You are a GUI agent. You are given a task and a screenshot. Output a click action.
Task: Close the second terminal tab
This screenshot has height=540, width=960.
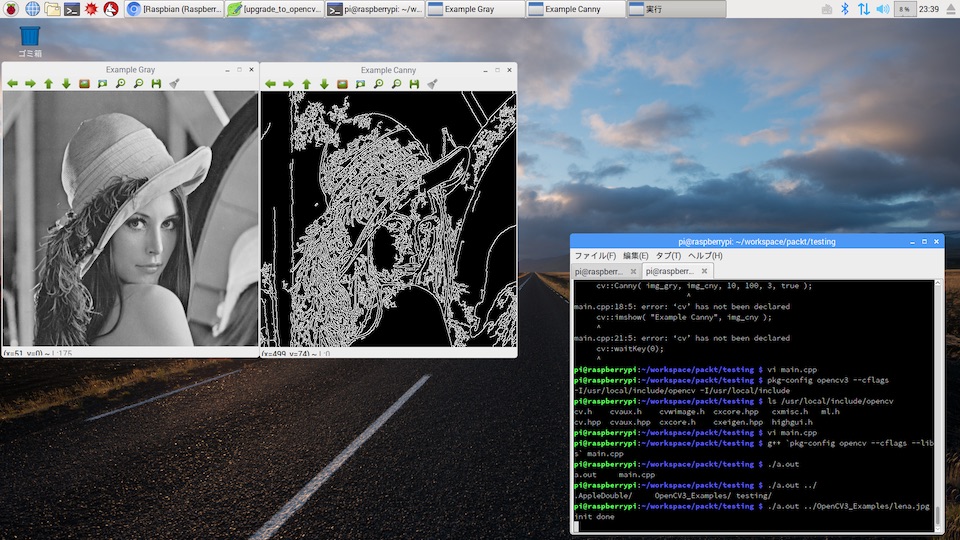pyautogui.click(x=704, y=271)
